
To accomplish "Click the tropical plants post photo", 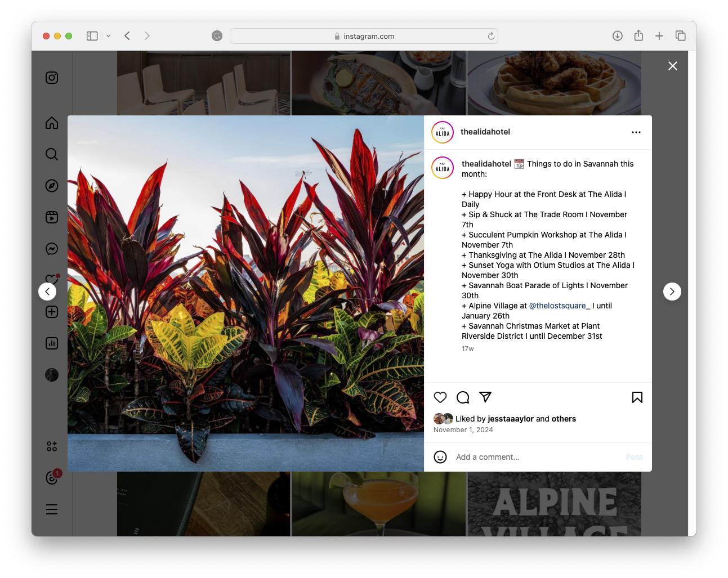I will pyautogui.click(x=245, y=293).
